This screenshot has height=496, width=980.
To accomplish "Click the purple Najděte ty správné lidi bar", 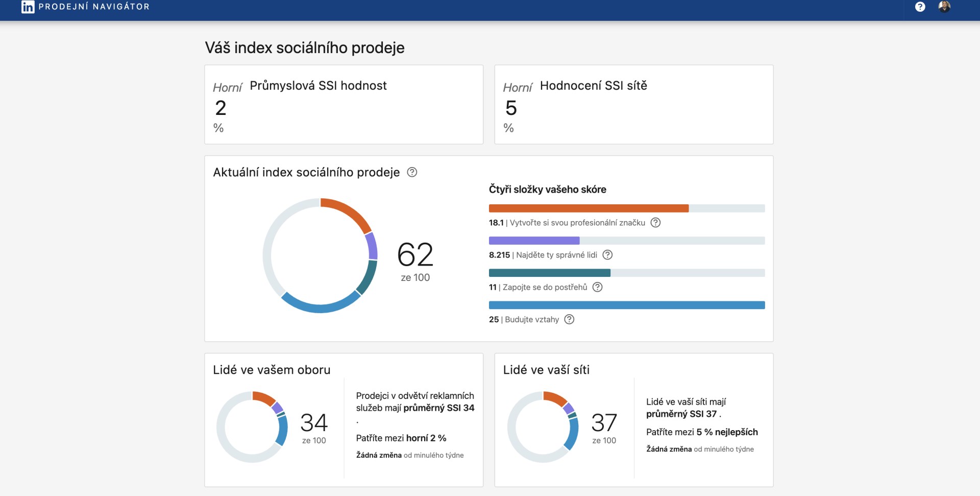I will tap(534, 241).
